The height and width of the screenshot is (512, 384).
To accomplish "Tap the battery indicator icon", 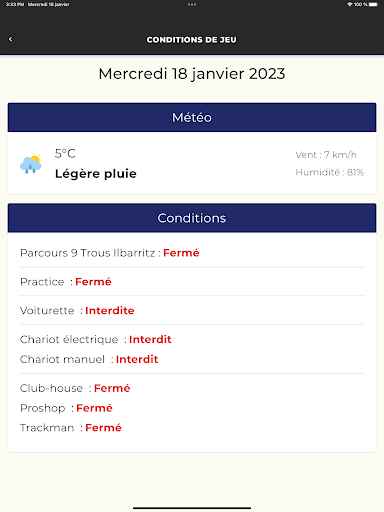I will [373, 4].
